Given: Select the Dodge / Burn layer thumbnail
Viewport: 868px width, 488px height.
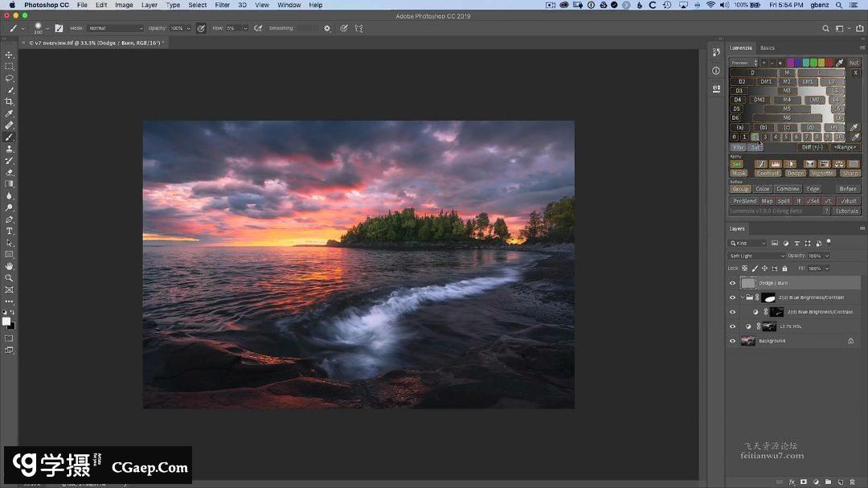Looking at the screenshot, I should pos(748,283).
